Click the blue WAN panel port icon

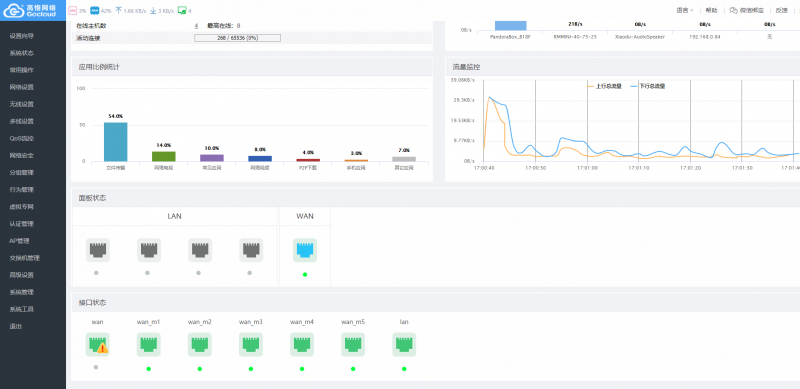click(305, 250)
